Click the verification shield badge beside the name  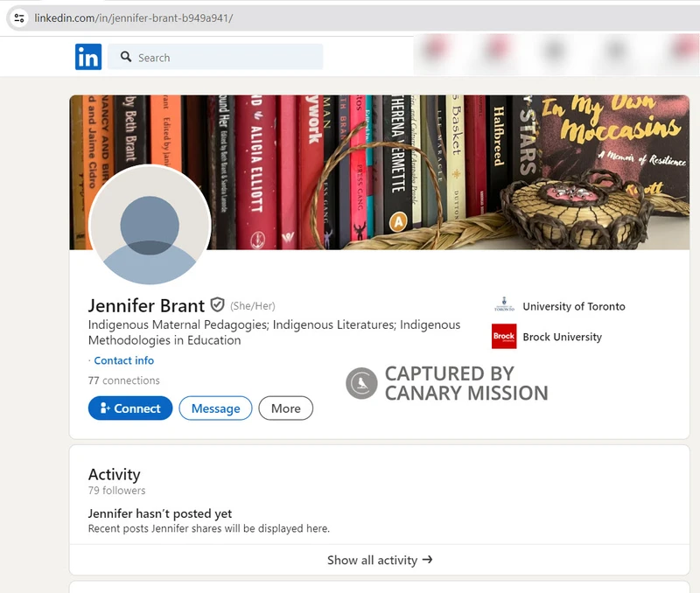[218, 305]
